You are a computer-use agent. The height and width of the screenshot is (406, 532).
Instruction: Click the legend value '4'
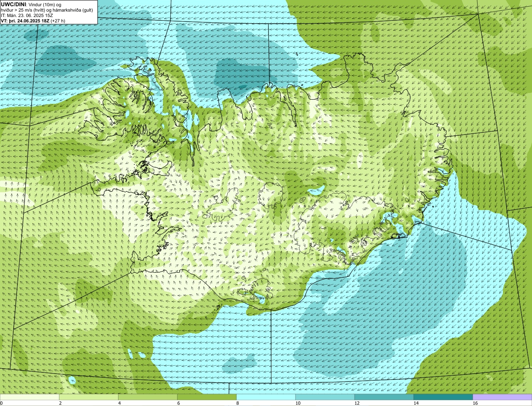[119, 403]
